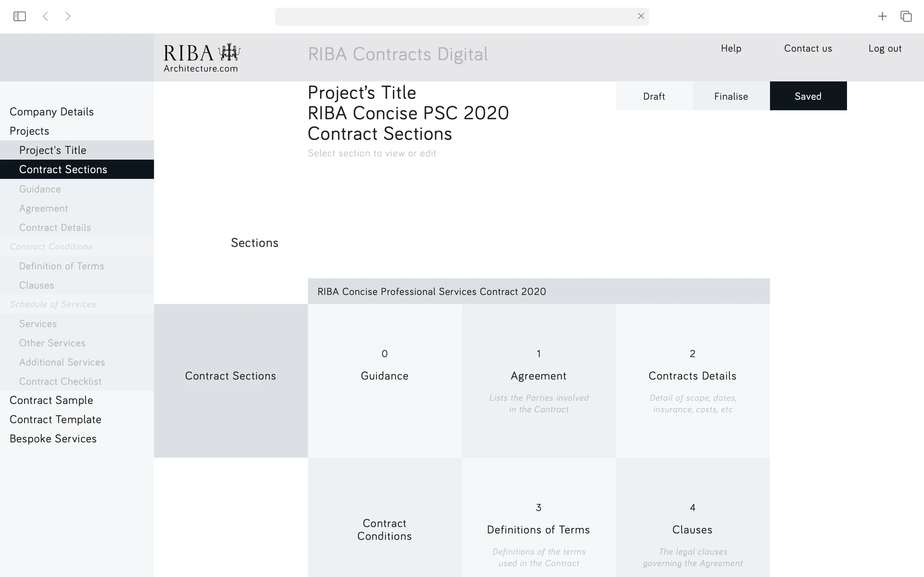The image size is (924, 577).
Task: Show the tab overview with the tabs icon
Action: coord(906,16)
